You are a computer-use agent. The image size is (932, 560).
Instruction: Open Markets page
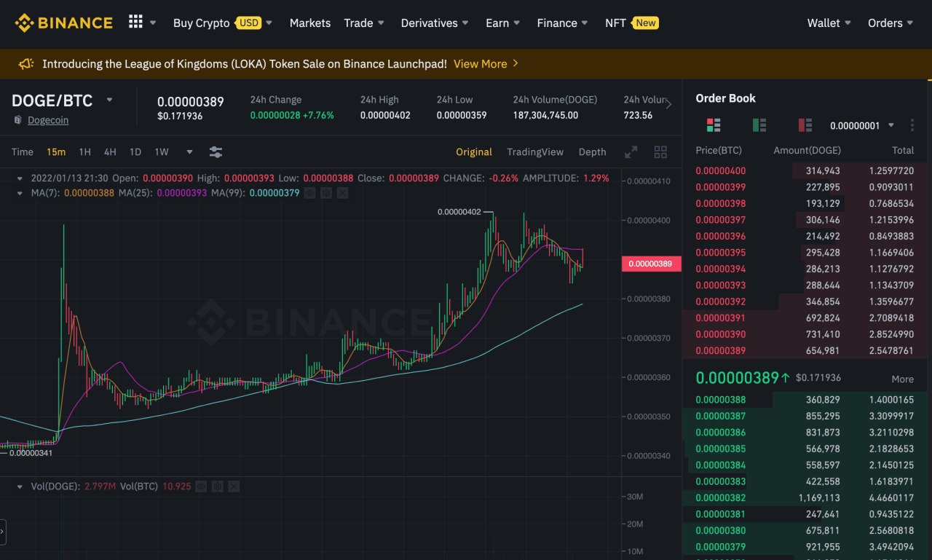[x=310, y=23]
